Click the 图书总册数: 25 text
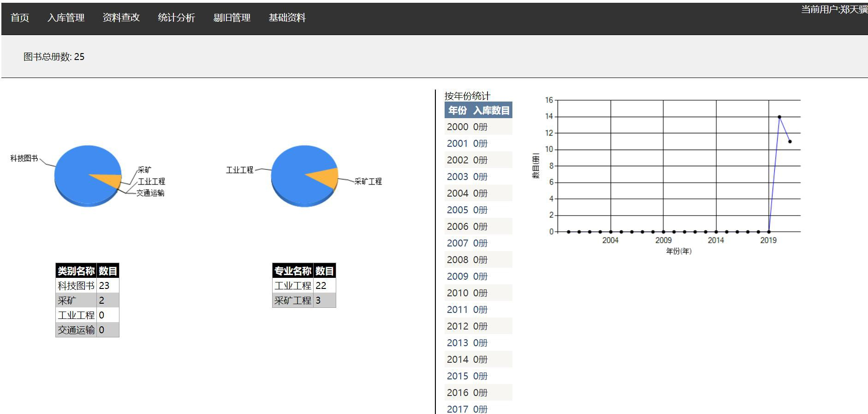Image resolution: width=868 pixels, height=414 pixels. [54, 57]
